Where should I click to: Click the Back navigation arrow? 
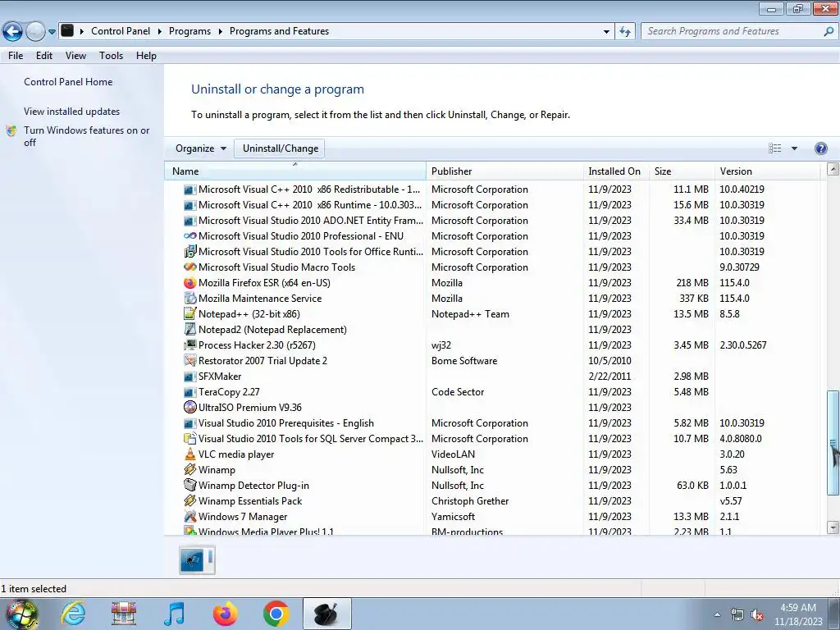coord(13,32)
